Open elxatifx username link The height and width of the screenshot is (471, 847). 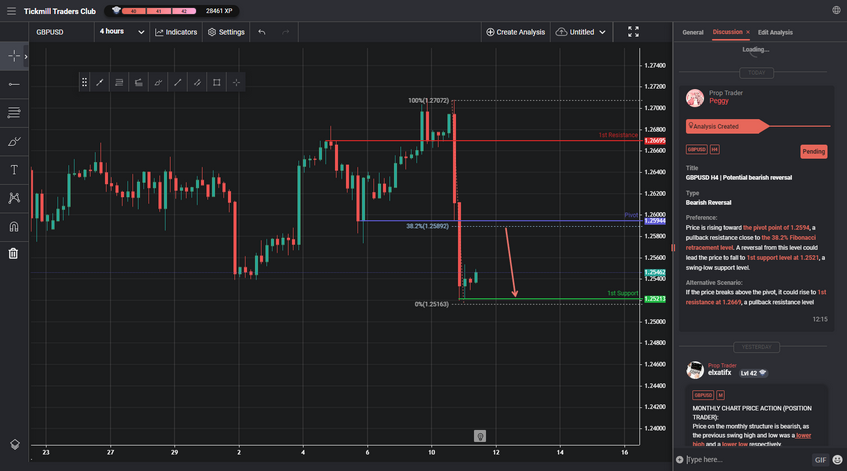pos(720,373)
